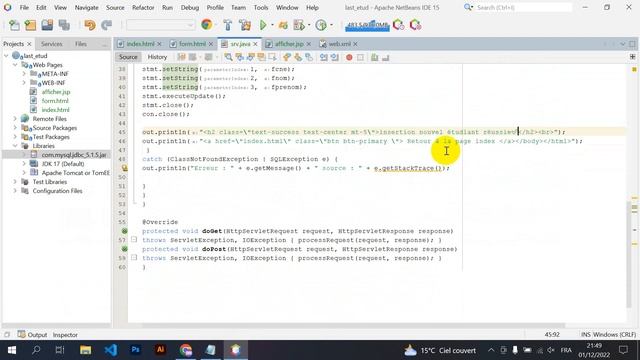Open the Run Project dropdown arrow
This screenshot has height=360, width=640.
click(x=272, y=25)
